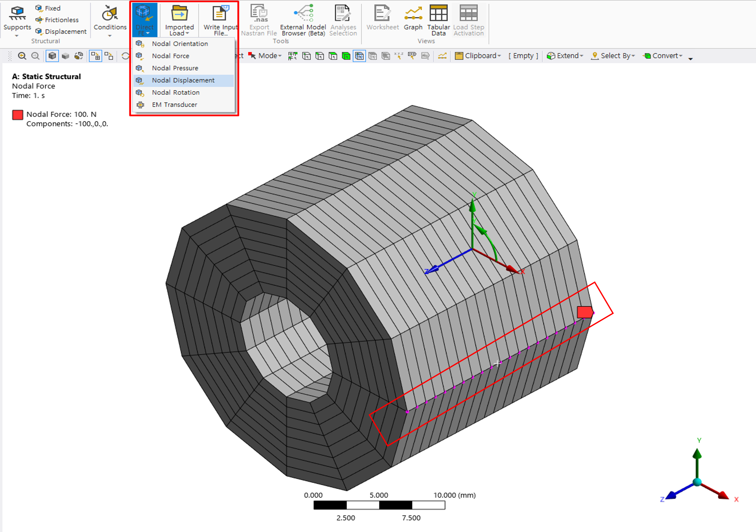The image size is (756, 532).
Task: Click the Displacement support button
Action: pos(61,31)
